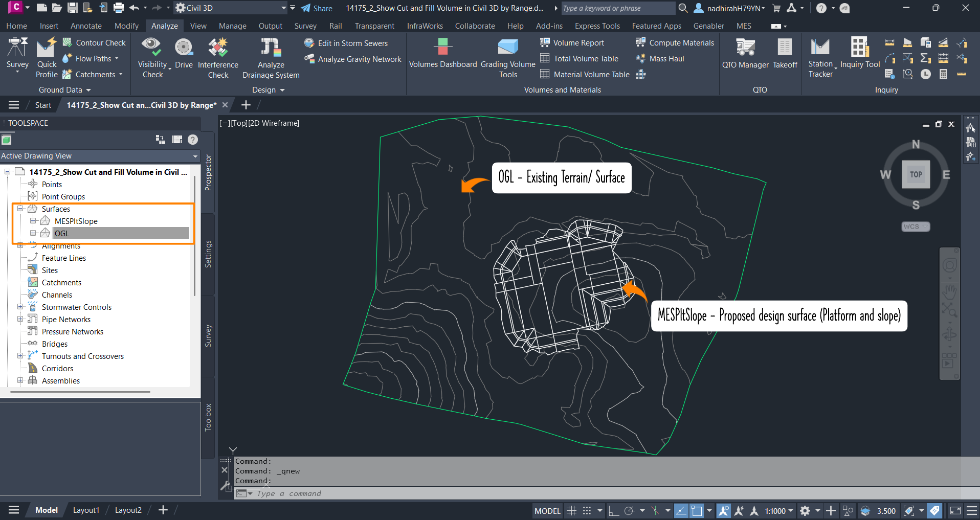980x520 pixels.
Task: Collapse the Surfaces tree node
Action: tap(20, 209)
